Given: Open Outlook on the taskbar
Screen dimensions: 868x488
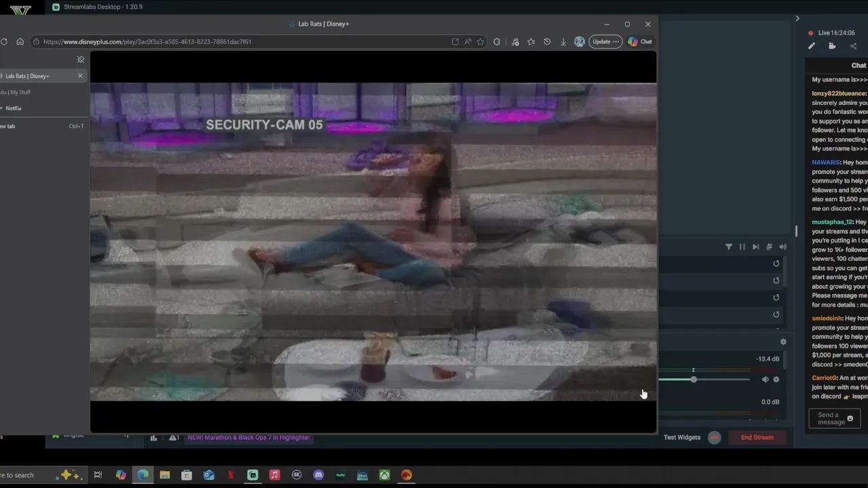Looking at the screenshot, I should tap(209, 475).
